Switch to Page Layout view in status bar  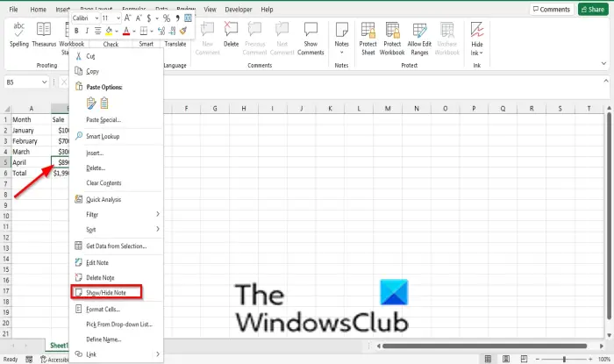coord(506,359)
